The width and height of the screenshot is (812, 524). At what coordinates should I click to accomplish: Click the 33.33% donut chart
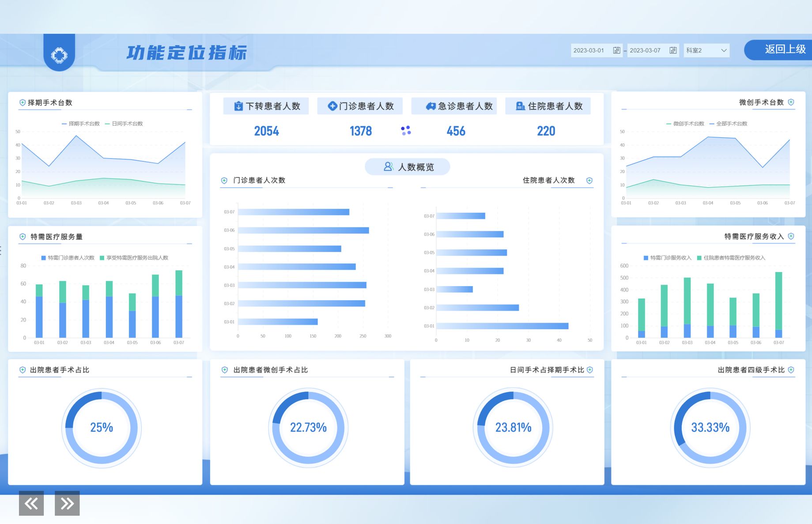[x=710, y=428]
